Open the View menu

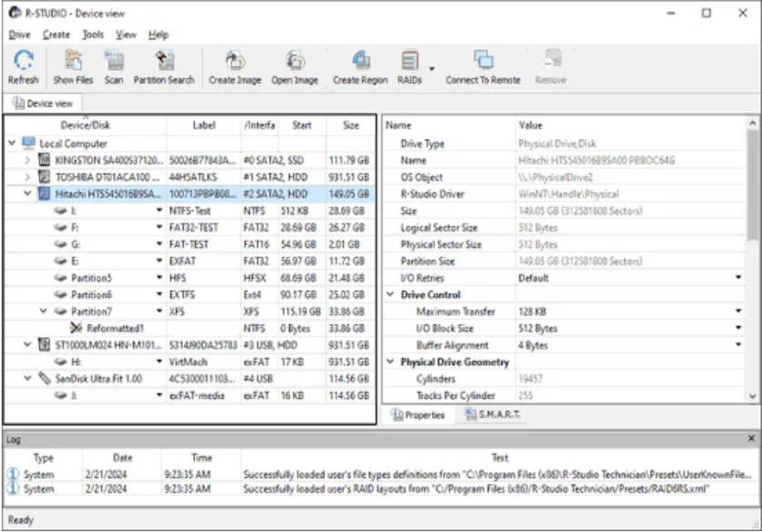(x=126, y=35)
